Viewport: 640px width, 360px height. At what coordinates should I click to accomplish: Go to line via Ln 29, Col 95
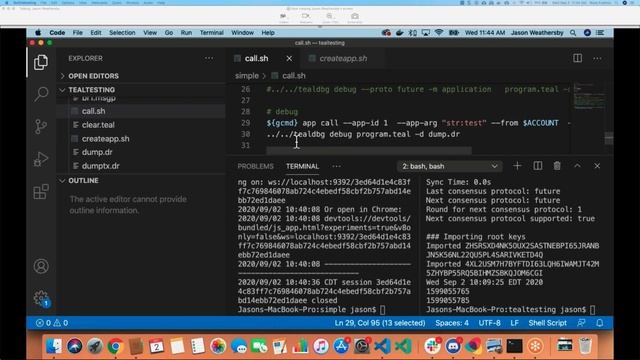[x=380, y=323]
